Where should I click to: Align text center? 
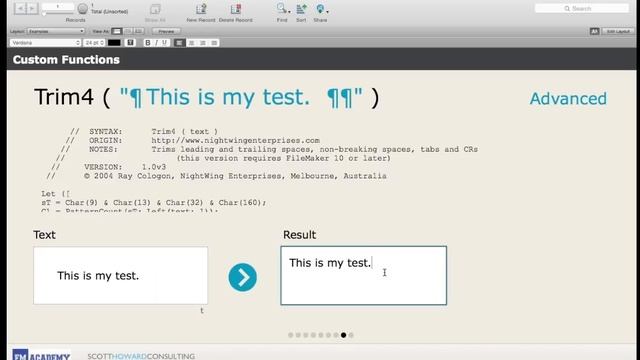(191, 42)
